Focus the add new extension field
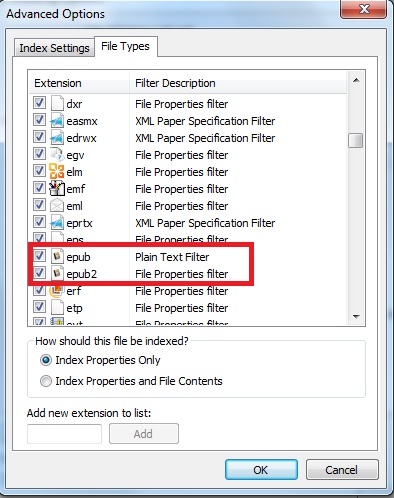The height and width of the screenshot is (498, 394). click(64, 434)
